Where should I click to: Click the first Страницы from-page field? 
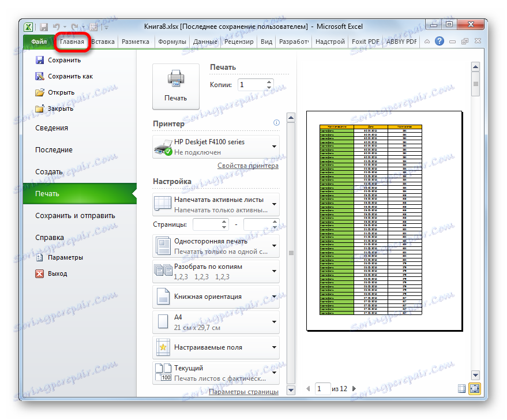(x=207, y=224)
